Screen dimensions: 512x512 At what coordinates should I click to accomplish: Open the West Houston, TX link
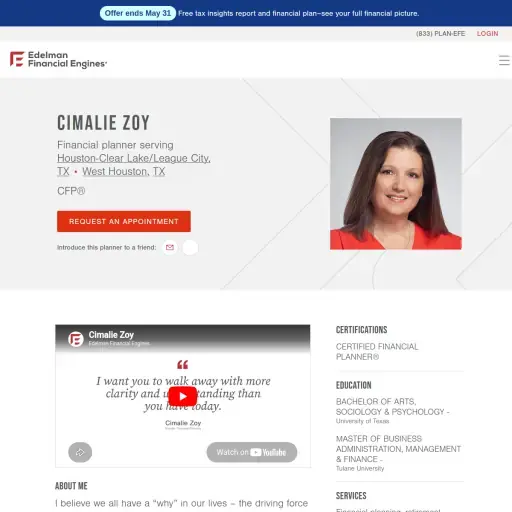click(124, 171)
